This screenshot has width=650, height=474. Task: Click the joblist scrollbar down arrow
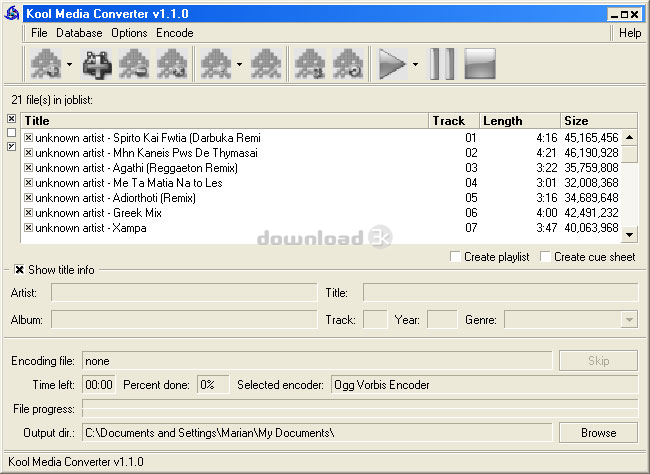[629, 235]
